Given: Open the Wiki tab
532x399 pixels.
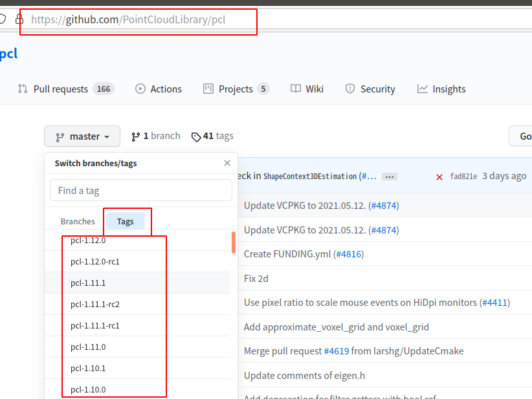Looking at the screenshot, I should (x=307, y=89).
